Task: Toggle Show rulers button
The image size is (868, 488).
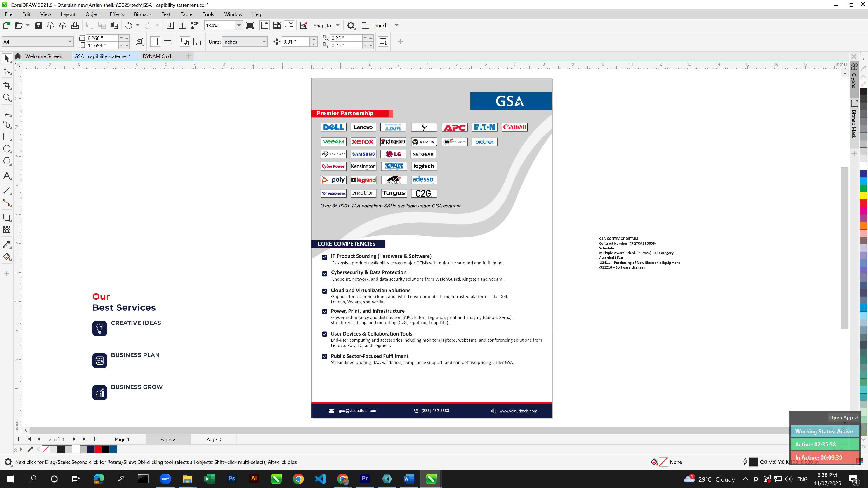Action: 264,25
